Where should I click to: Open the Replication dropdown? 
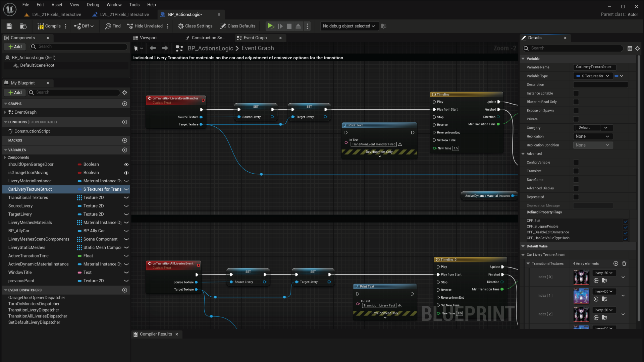coord(592,136)
